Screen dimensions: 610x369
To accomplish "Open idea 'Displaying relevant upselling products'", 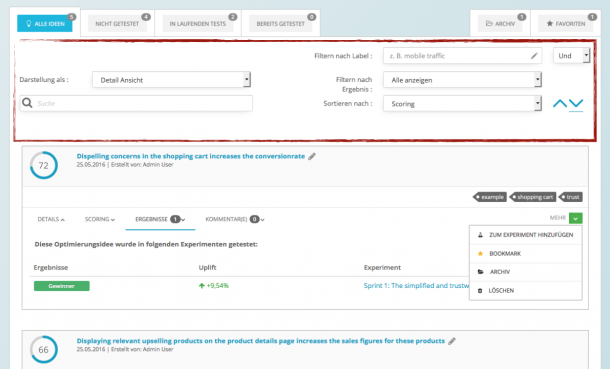I will coord(261,341).
